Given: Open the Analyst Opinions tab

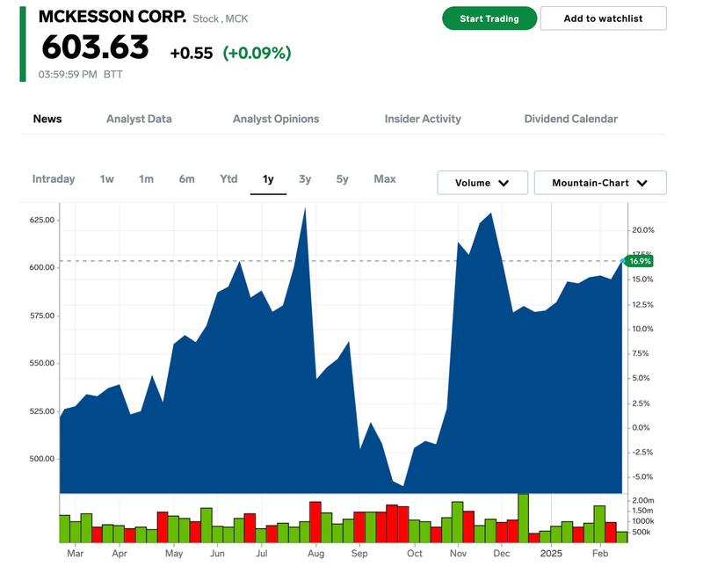Looking at the screenshot, I should 276,119.
